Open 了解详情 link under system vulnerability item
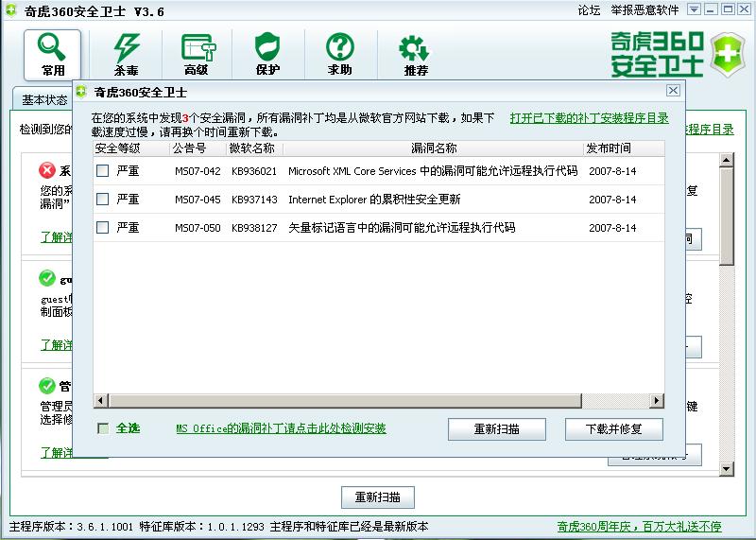 (x=56, y=237)
